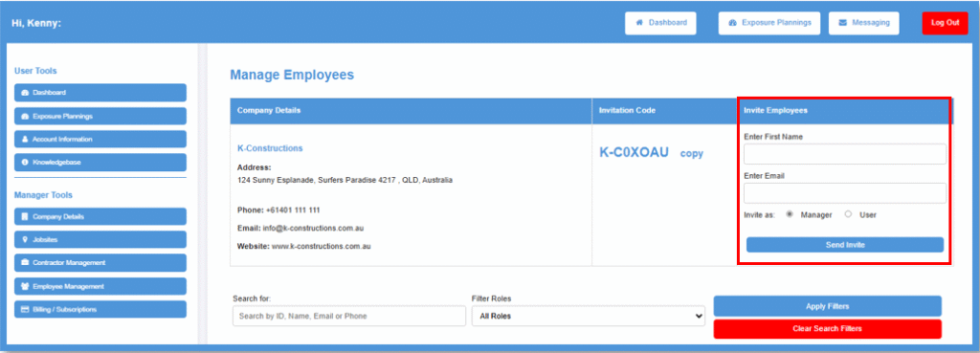The width and height of the screenshot is (980, 353).
Task: Copy the invitation code K-C0XOAU
Action: [x=691, y=154]
